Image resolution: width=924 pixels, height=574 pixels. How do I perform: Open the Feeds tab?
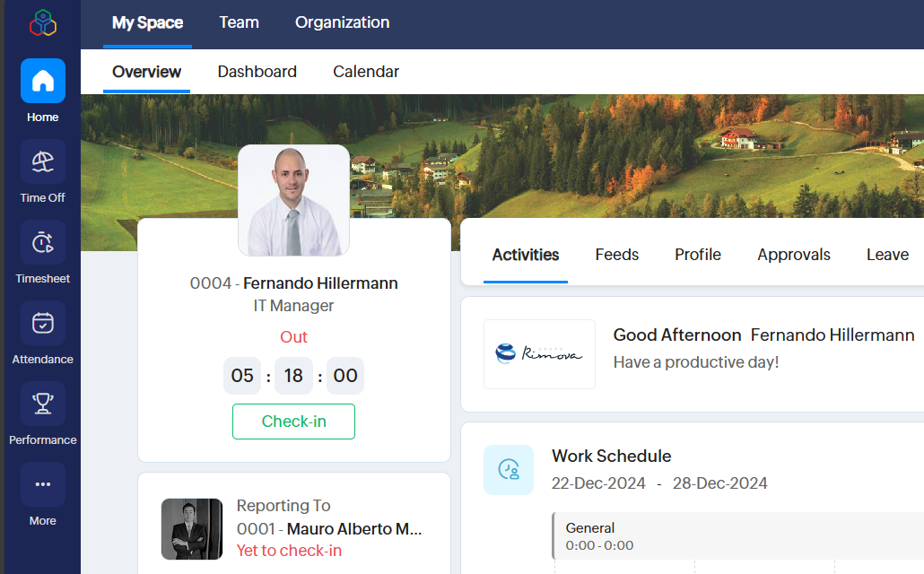coord(616,255)
